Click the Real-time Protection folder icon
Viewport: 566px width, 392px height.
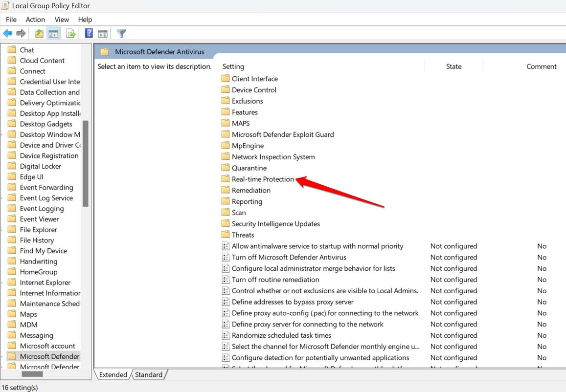[x=225, y=179]
